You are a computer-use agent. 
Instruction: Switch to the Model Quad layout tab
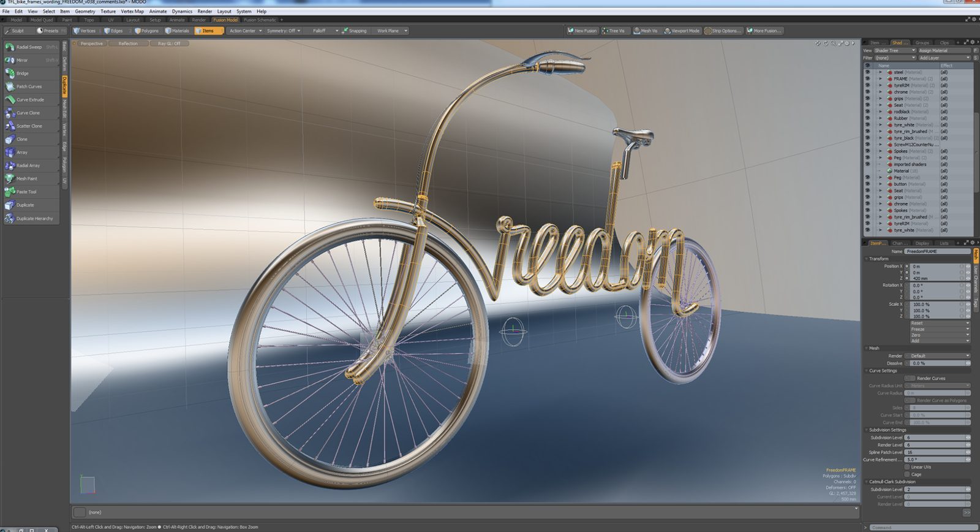(42, 20)
